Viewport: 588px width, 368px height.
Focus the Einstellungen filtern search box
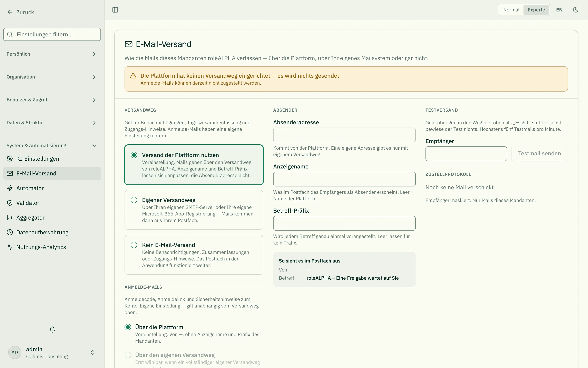(x=52, y=34)
